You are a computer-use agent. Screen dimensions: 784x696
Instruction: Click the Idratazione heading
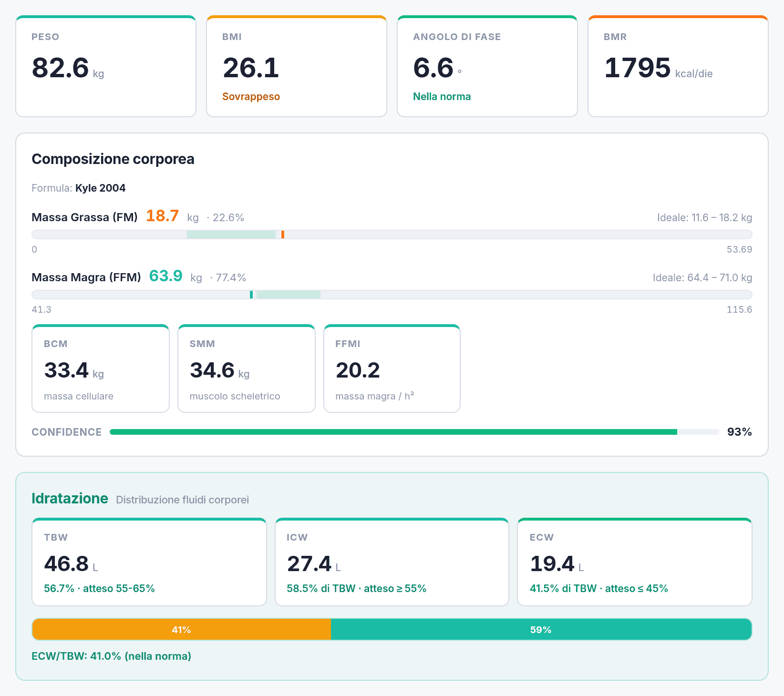[70, 499]
